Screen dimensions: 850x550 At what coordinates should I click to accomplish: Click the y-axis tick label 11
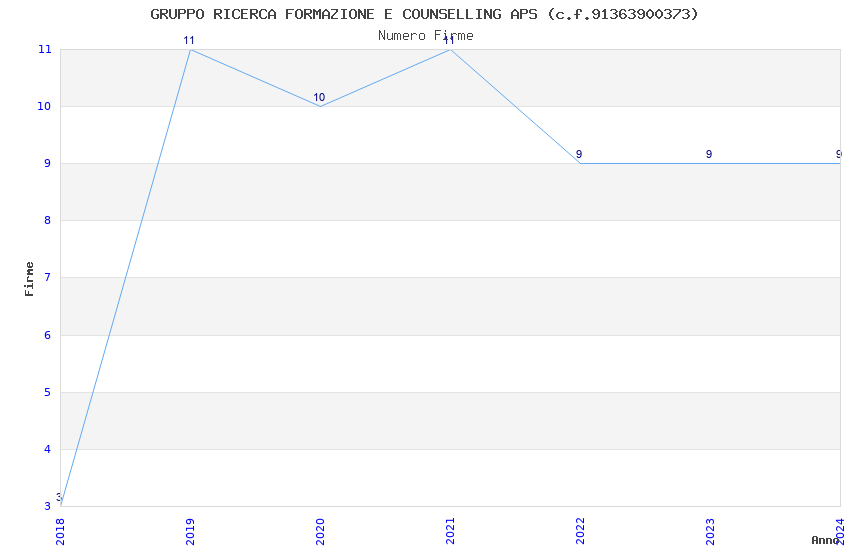[44, 49]
